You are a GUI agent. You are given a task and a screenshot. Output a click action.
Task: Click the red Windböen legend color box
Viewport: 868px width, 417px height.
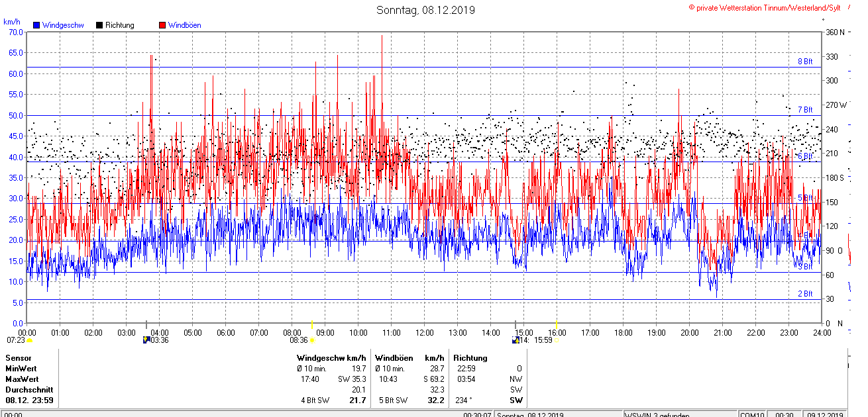(x=162, y=25)
